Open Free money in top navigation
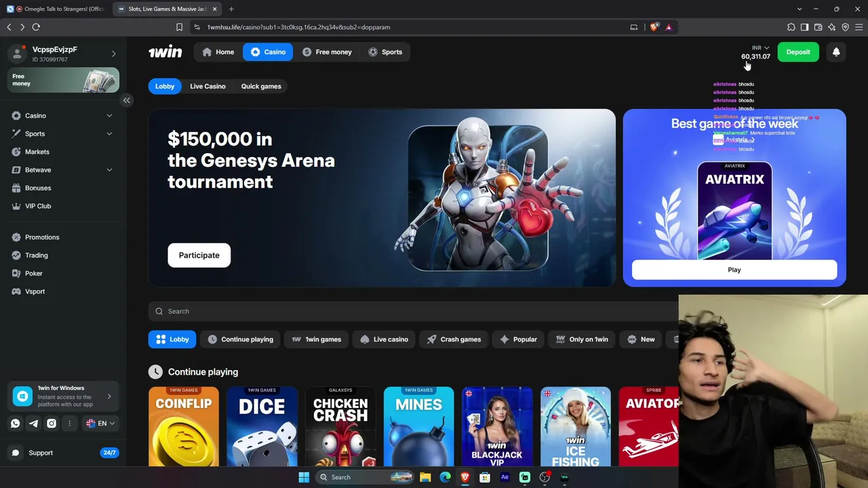The width and height of the screenshot is (868, 488). click(327, 52)
